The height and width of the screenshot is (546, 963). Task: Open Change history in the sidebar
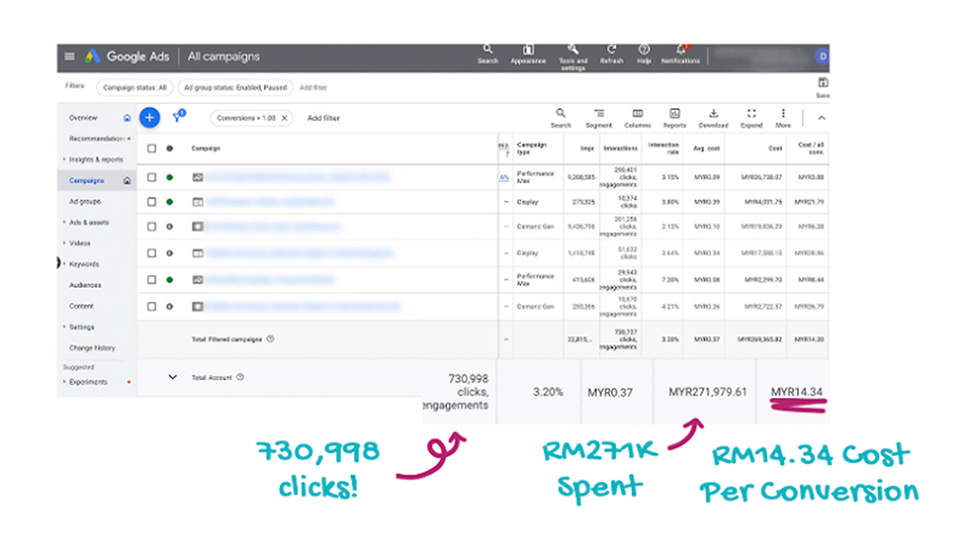92,348
